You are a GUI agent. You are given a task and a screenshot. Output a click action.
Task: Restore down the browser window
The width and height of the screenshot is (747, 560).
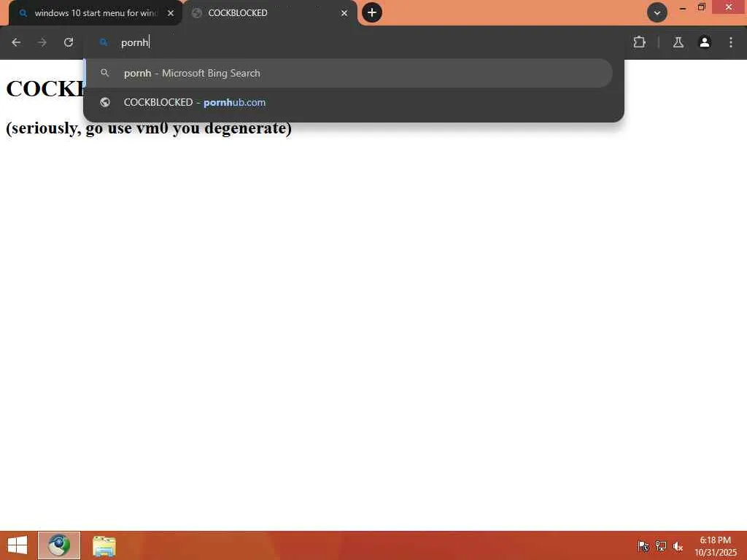click(x=701, y=7)
